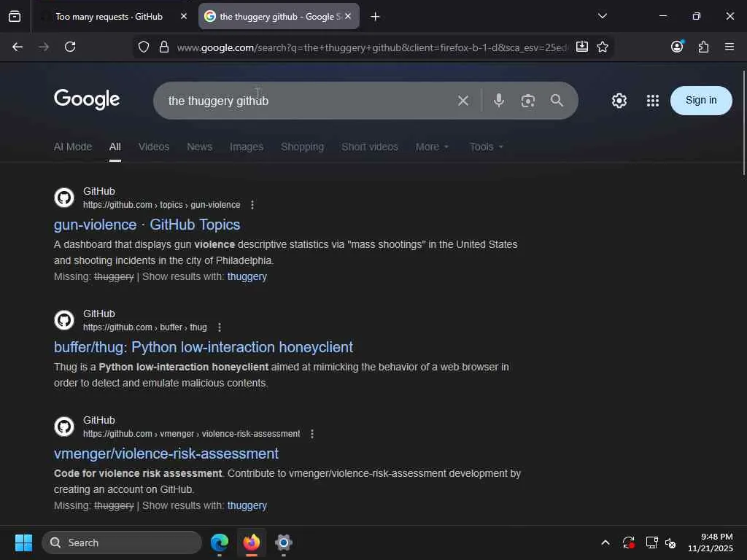Switch to Firefox in taskbar
This screenshot has height=560, width=747.
point(252,542)
